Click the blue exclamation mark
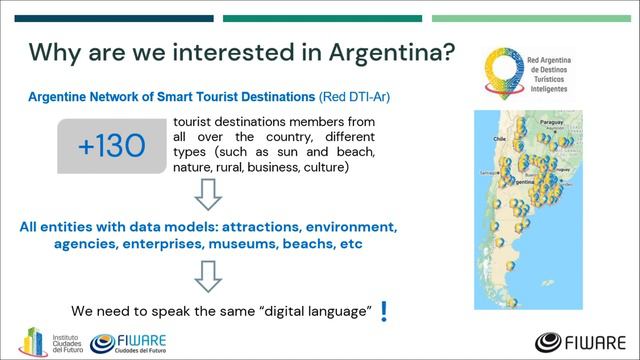 [384, 311]
